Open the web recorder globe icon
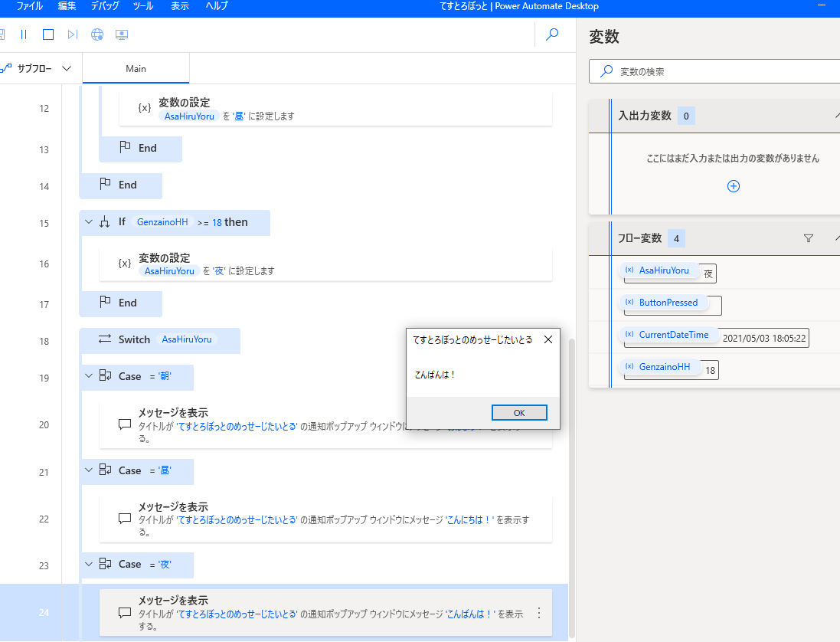 96,34
